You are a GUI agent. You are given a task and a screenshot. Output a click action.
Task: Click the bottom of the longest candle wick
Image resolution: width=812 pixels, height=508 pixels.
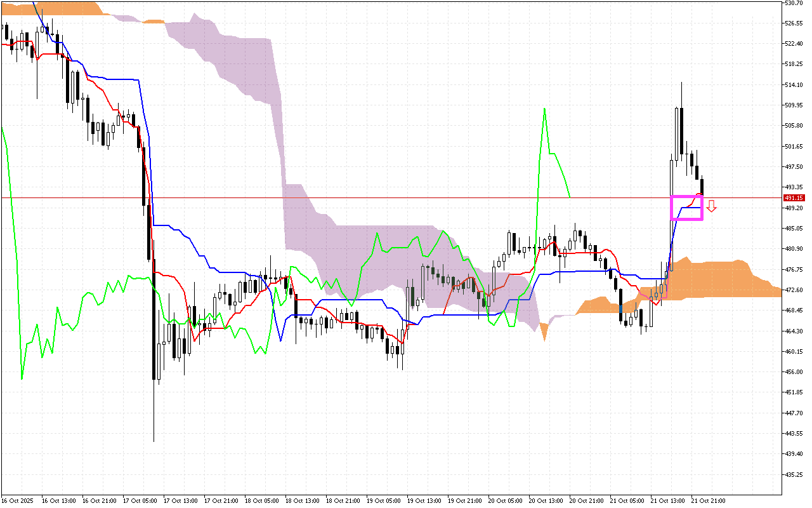coord(154,441)
